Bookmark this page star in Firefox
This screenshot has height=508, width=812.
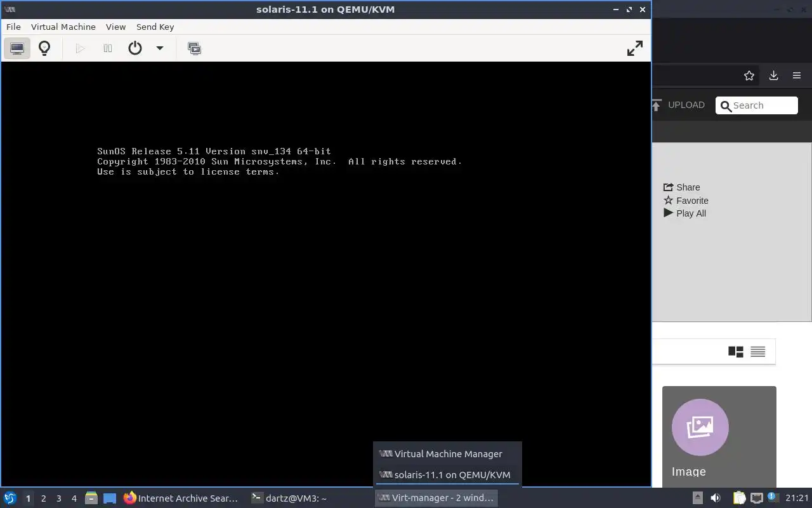point(749,76)
